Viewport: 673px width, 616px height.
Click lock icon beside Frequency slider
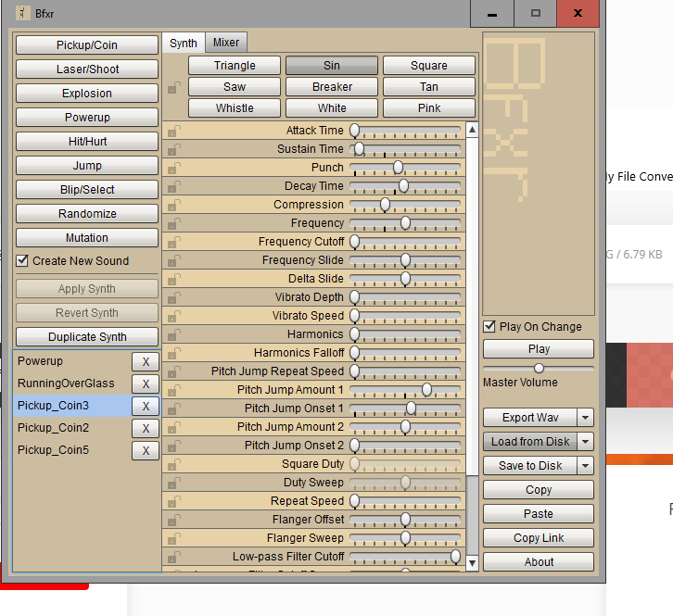click(x=173, y=224)
